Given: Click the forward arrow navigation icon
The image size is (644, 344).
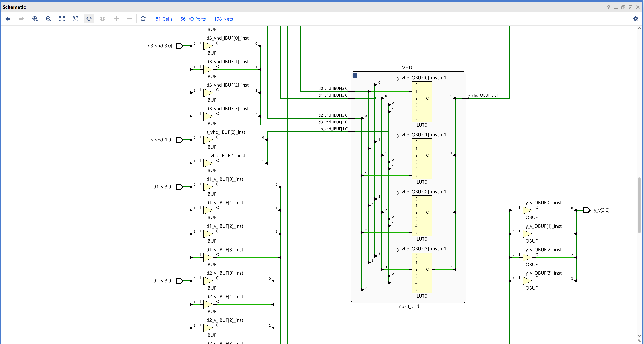Looking at the screenshot, I should [21, 19].
